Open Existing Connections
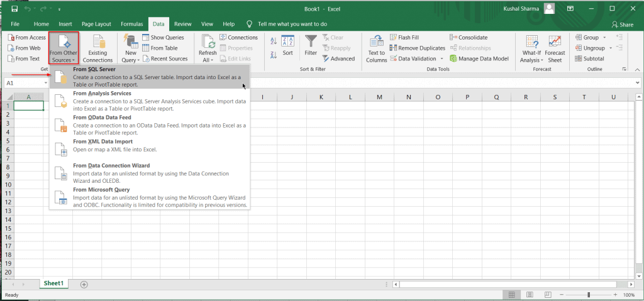The image size is (644, 301). point(97,48)
